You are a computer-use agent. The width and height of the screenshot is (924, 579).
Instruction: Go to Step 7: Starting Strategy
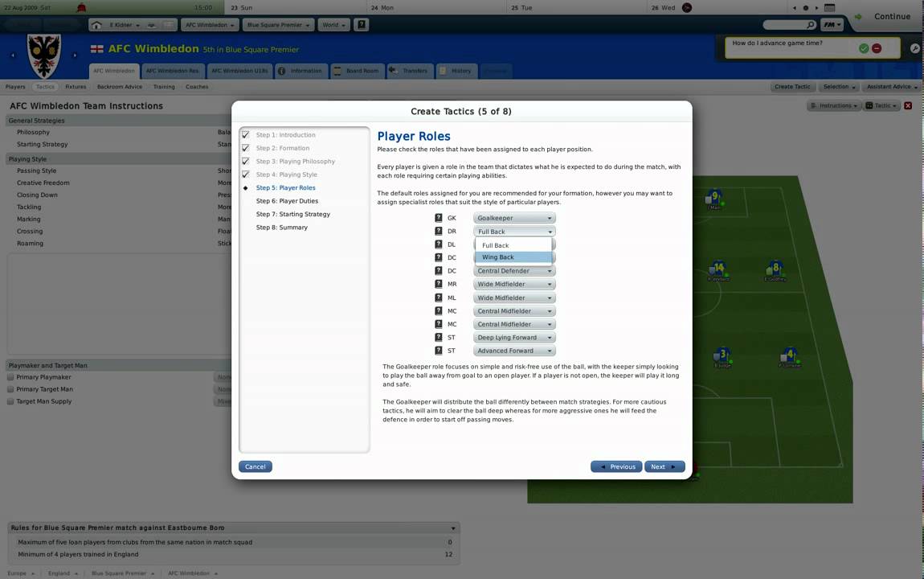pyautogui.click(x=293, y=214)
